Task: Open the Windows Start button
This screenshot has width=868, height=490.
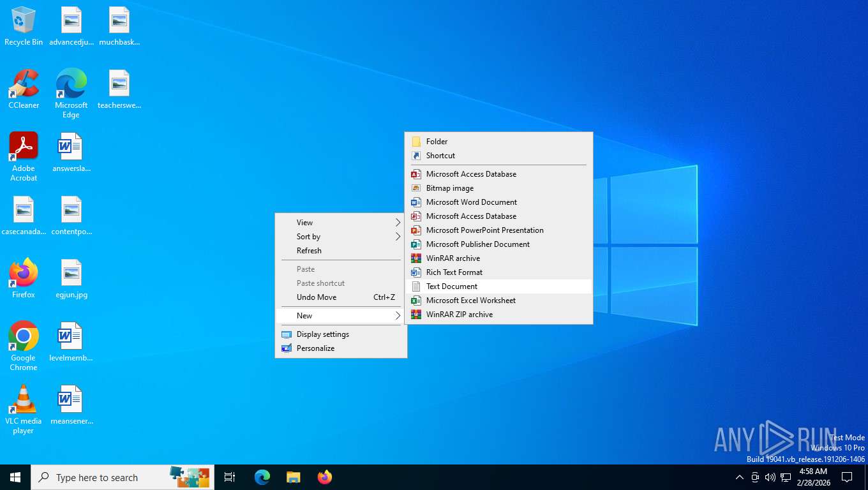Action: point(15,477)
